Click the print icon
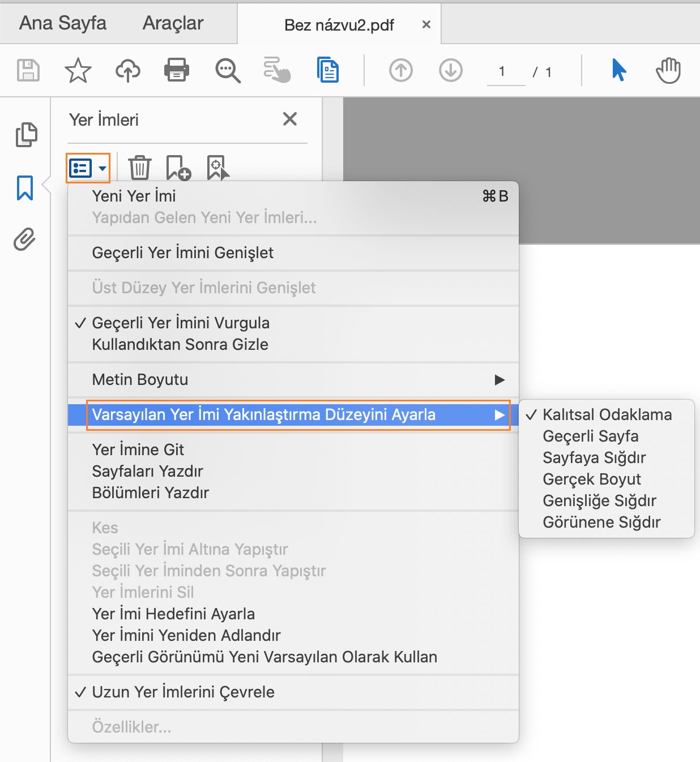The width and height of the screenshot is (700, 762). coord(177,71)
